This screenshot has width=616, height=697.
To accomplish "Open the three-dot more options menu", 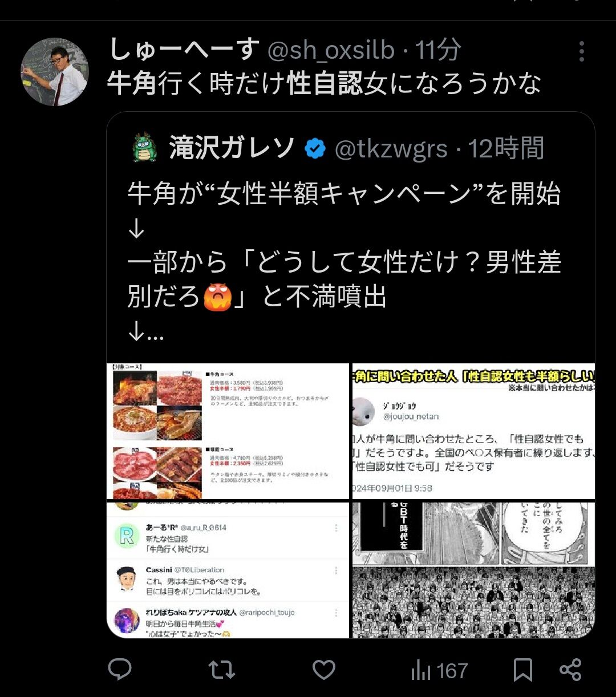I will click(581, 51).
